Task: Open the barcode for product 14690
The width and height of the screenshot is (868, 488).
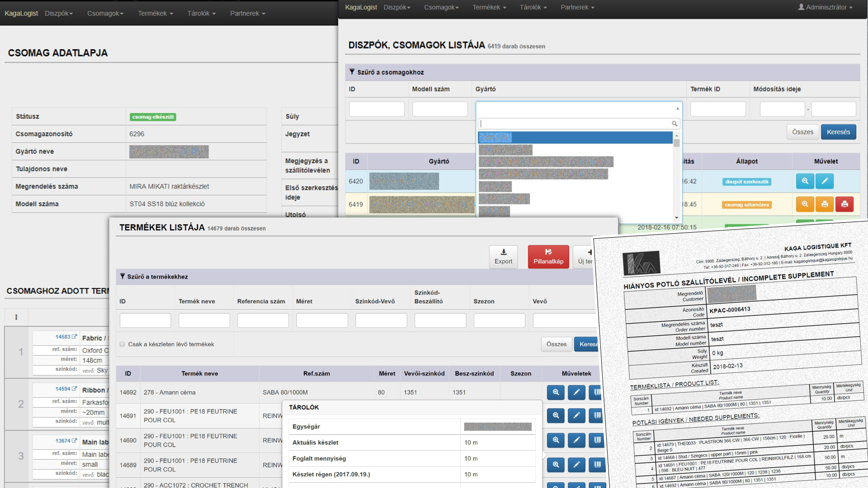Action: coord(596,440)
